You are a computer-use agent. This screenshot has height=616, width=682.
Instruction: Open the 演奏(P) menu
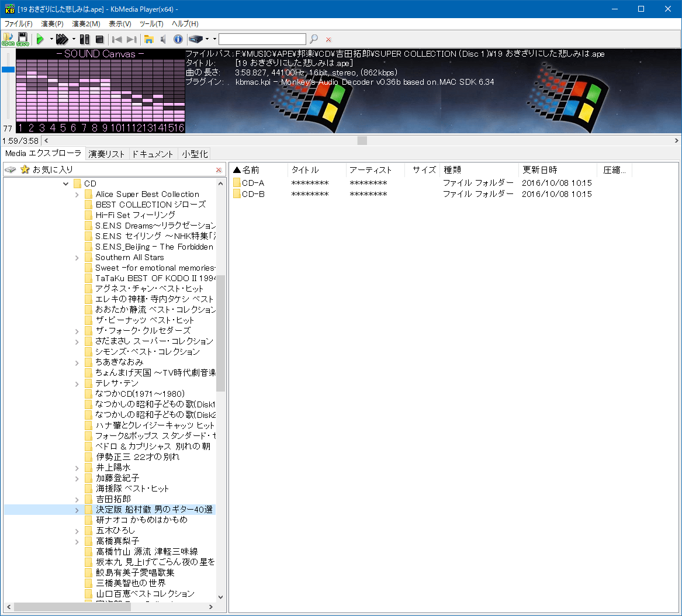click(52, 24)
